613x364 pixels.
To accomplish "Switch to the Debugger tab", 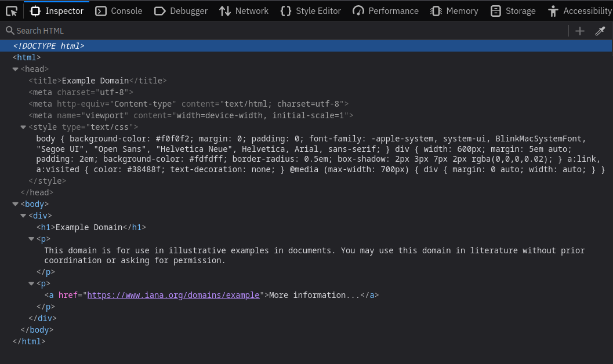I will coord(181,11).
